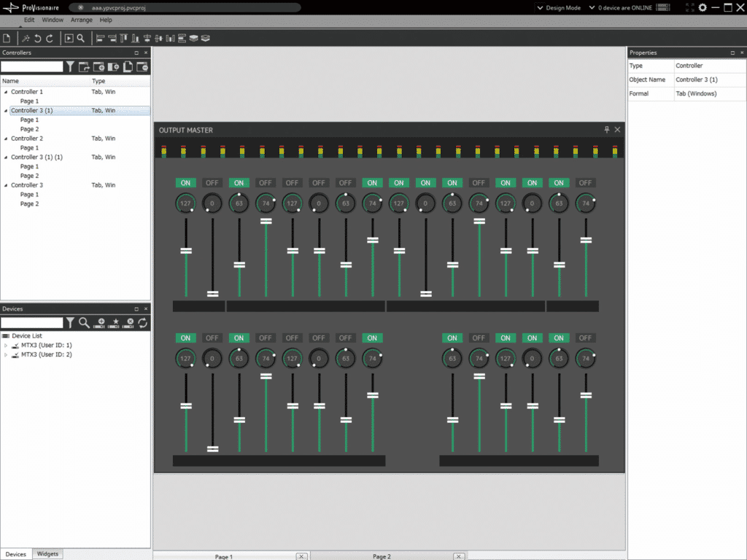The height and width of the screenshot is (560, 747).
Task: Open the Arrange menu
Action: click(x=81, y=20)
